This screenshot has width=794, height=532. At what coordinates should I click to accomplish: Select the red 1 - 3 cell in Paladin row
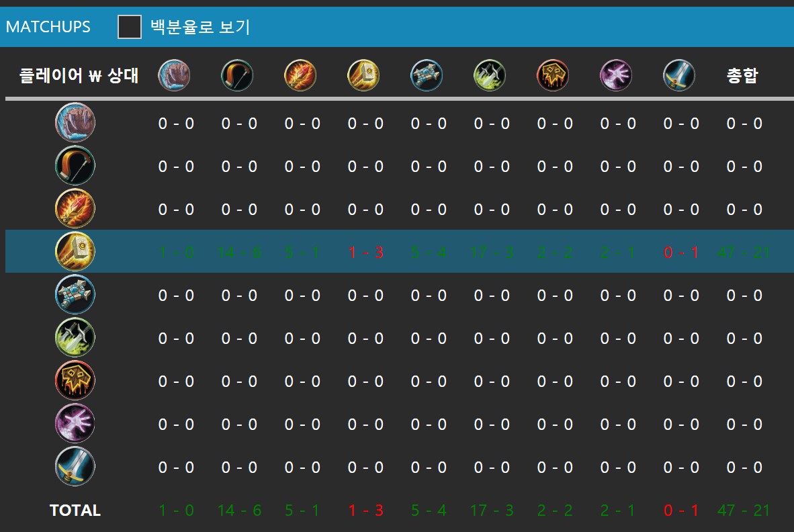pyautogui.click(x=365, y=253)
